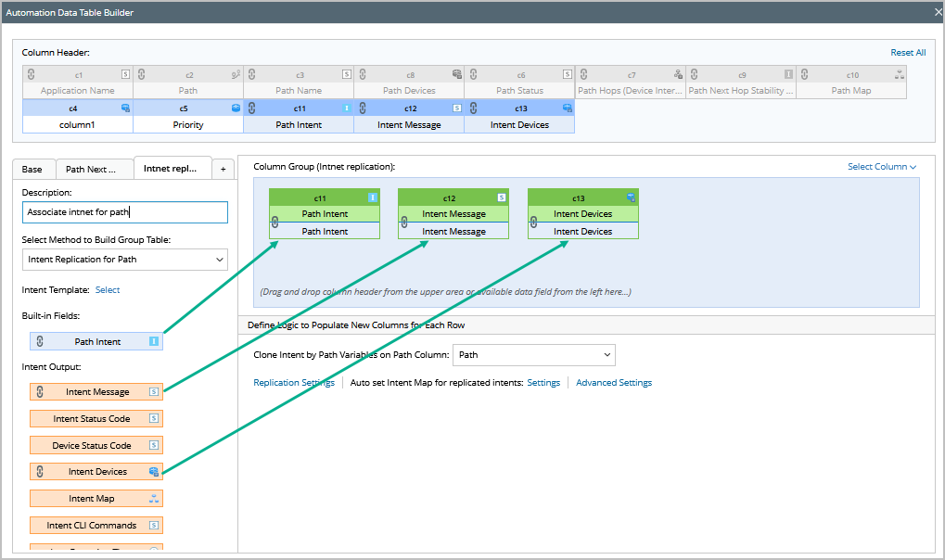The height and width of the screenshot is (560, 945).
Task: Click the Path Name header cell
Action: coord(299,91)
